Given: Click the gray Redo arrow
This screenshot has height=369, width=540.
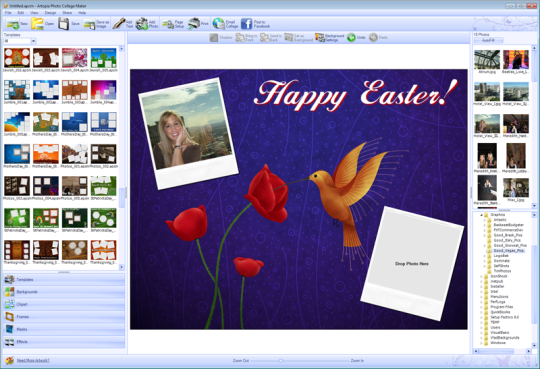Looking at the screenshot, I should coord(373,38).
